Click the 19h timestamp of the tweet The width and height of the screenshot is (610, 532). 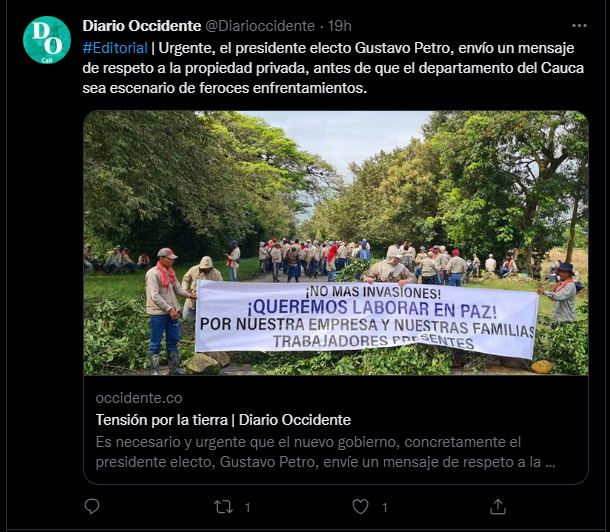[x=340, y=26]
